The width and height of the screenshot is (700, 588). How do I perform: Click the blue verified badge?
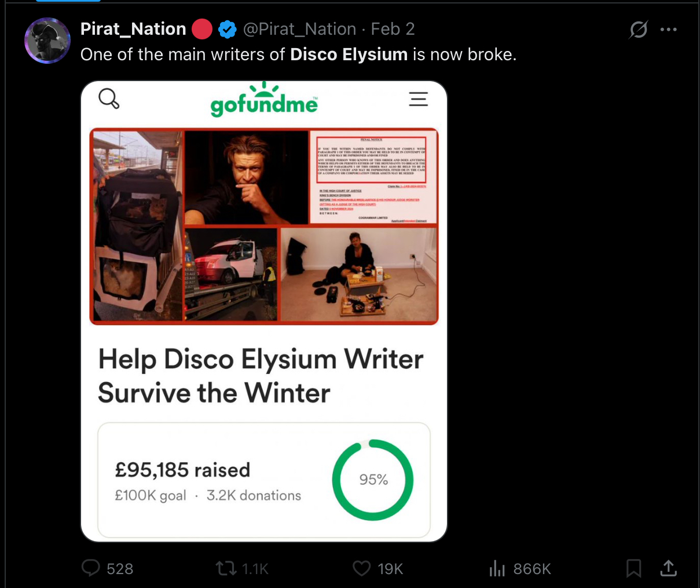tap(227, 29)
